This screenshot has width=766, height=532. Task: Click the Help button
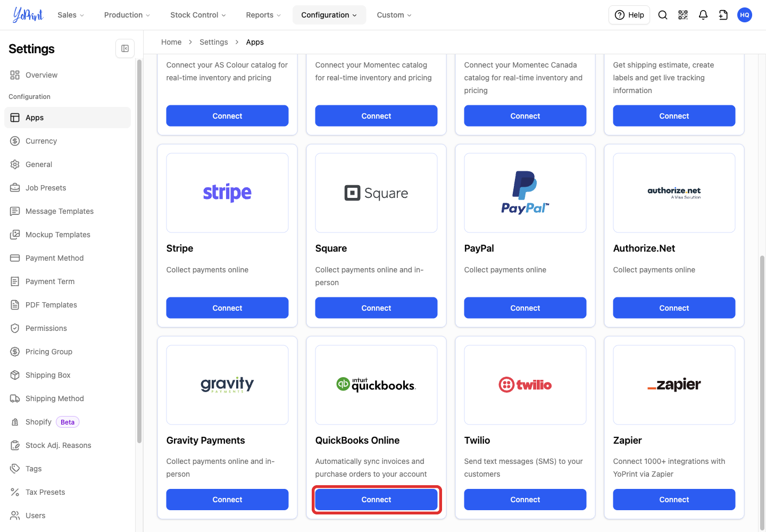[x=629, y=15]
